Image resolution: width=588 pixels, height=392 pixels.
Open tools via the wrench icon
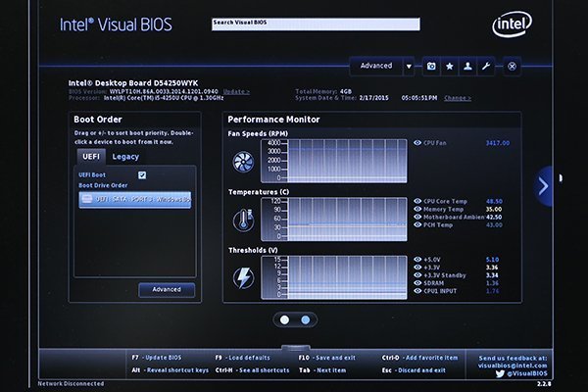486,66
